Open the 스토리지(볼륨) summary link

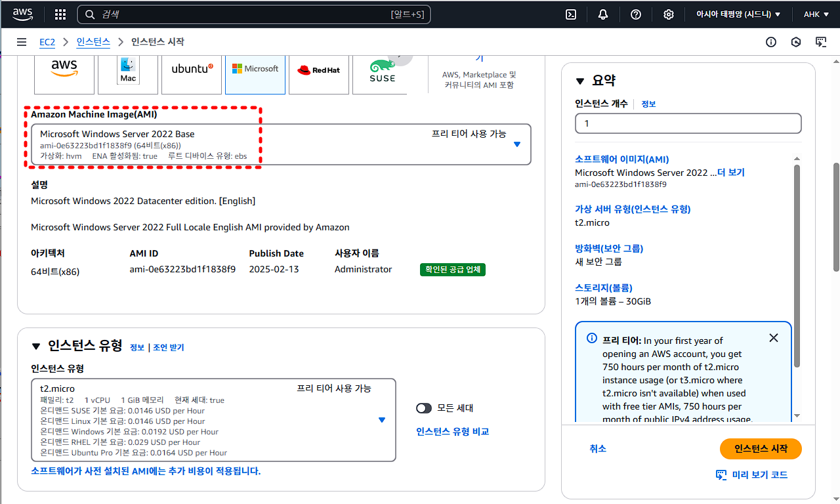point(604,288)
